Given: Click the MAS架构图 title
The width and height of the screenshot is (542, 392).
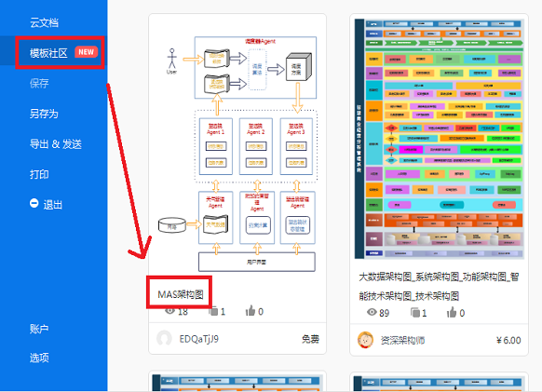Looking at the screenshot, I should click(x=181, y=294).
